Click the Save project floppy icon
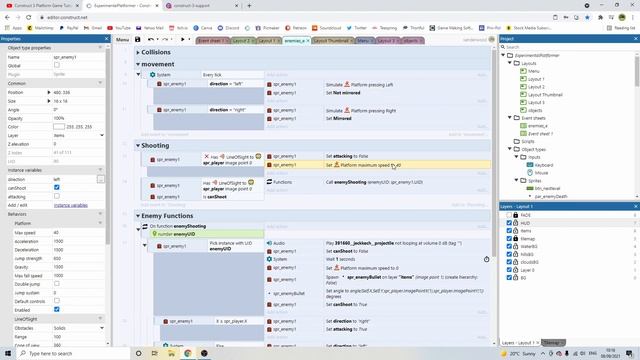Viewport: 640px width, 360px height. coord(138,40)
